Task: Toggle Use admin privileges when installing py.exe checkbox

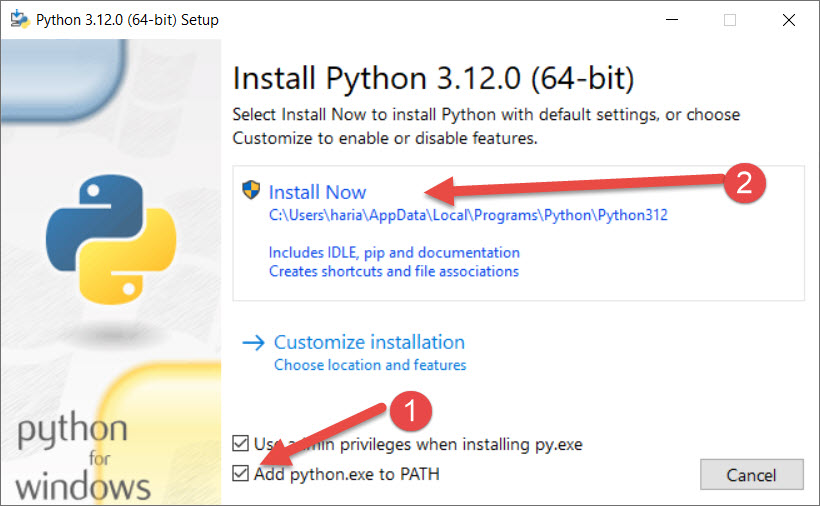Action: (x=241, y=443)
